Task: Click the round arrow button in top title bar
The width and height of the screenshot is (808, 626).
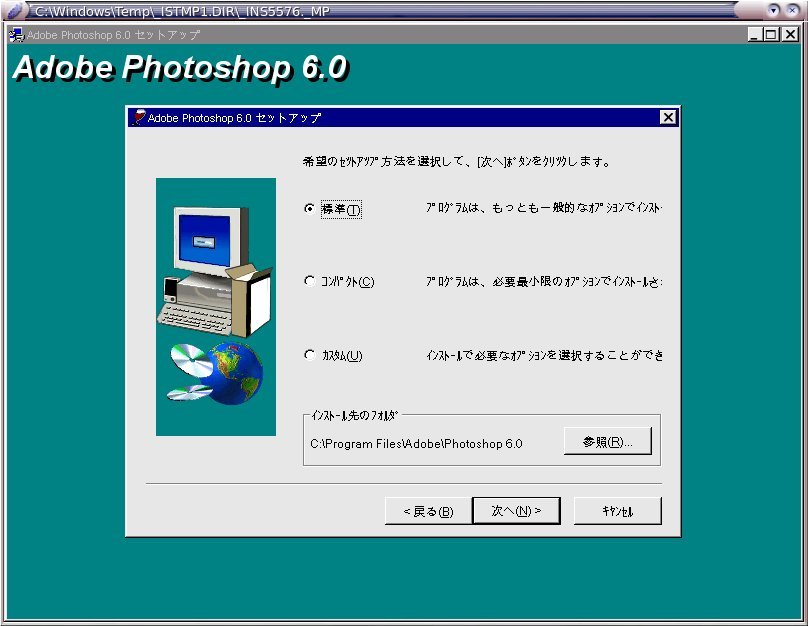Action: click(x=773, y=10)
